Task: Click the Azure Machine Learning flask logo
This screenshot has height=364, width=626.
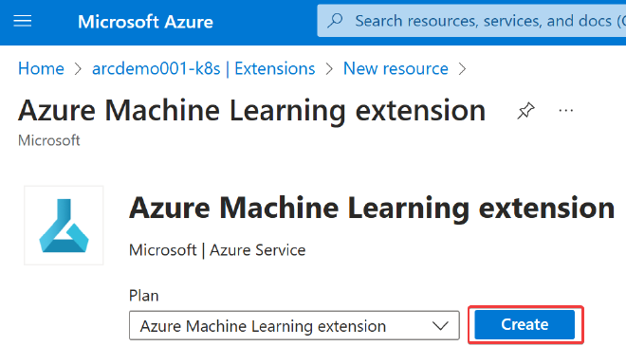Action: 64,225
